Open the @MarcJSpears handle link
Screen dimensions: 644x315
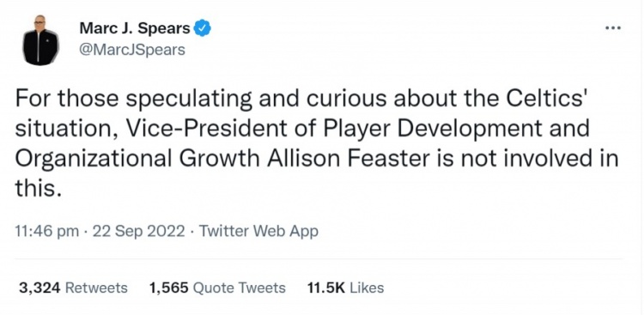tap(132, 50)
